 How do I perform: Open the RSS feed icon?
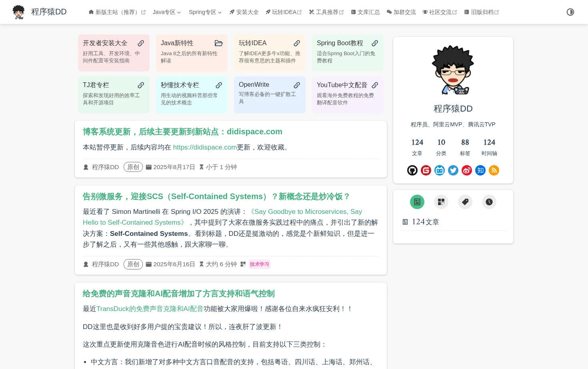tap(494, 170)
